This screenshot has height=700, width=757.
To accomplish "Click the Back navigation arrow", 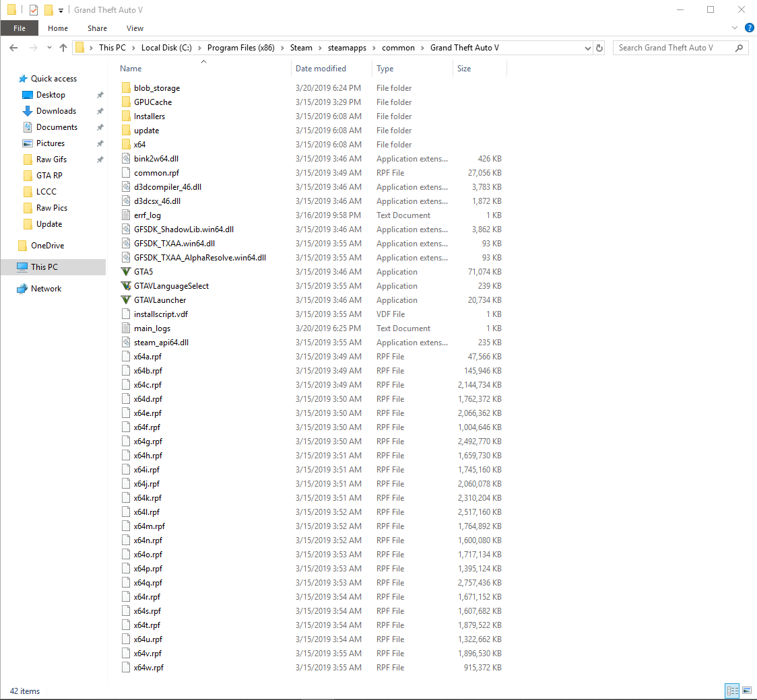I will pyautogui.click(x=13, y=48).
